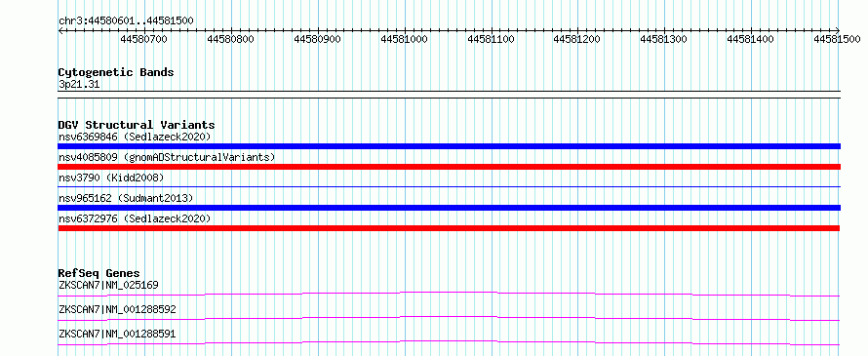This screenshot has height=356, width=868.
Task: Click the magenta line for ZKSCAN7|NM_001288592
Action: [449, 318]
